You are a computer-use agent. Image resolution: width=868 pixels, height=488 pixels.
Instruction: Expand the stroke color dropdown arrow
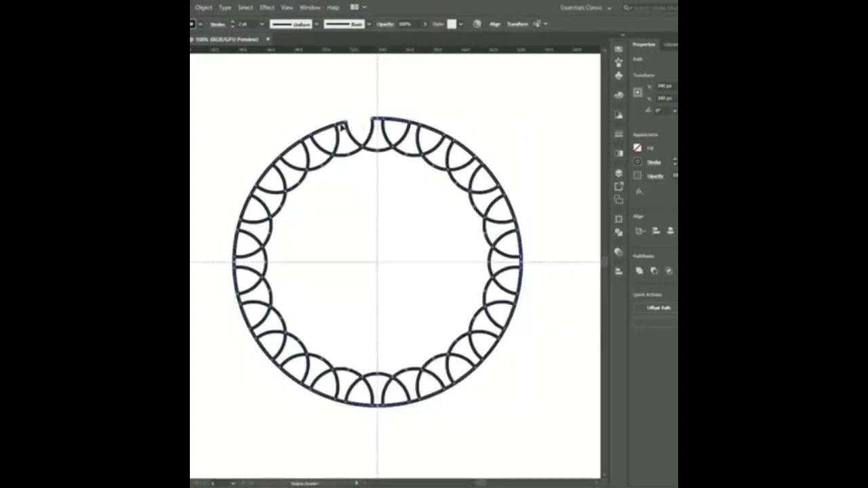[x=200, y=24]
